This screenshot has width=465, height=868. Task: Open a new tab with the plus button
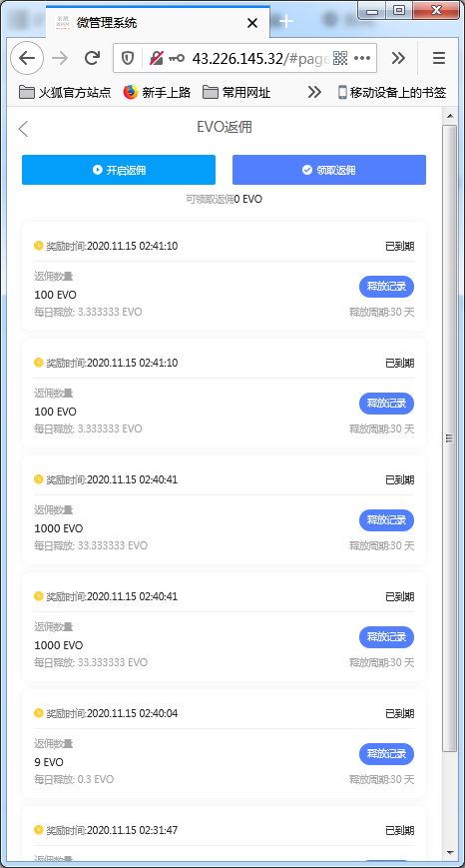click(285, 22)
